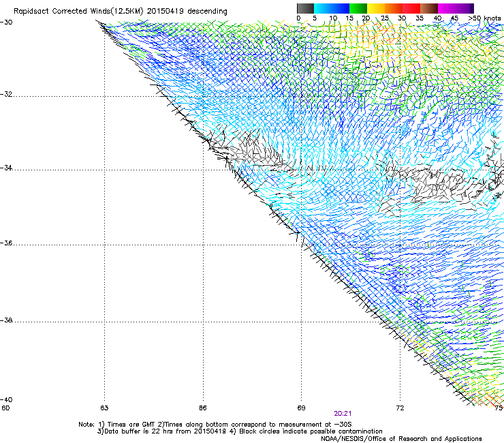Screen dimensions: 504x443
Task: Click the '-36' latitude axis label
Action: (6, 243)
